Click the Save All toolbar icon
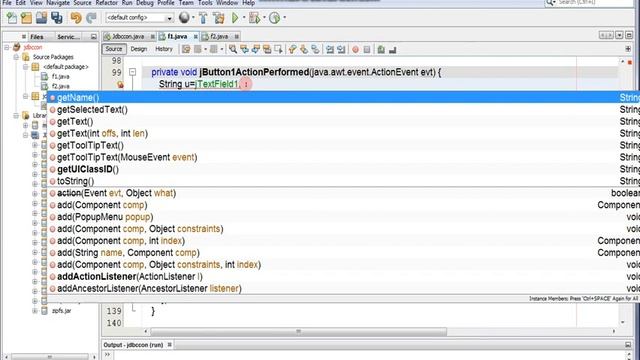 [57, 18]
